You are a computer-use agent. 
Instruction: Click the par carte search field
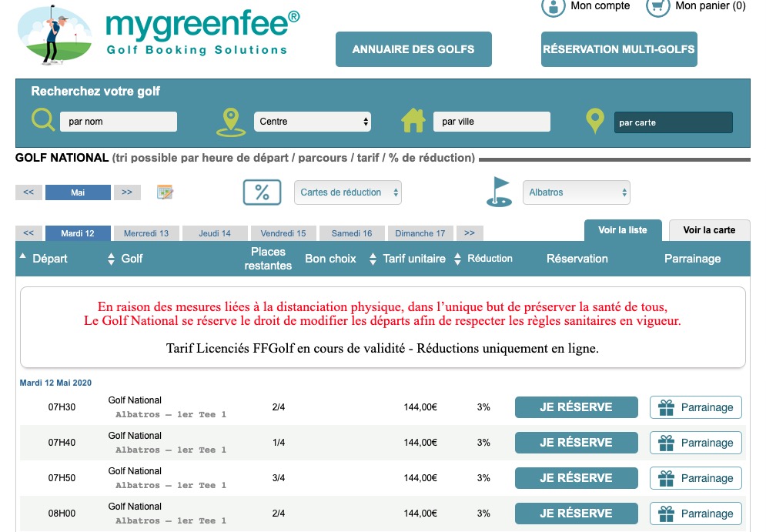[x=673, y=122]
